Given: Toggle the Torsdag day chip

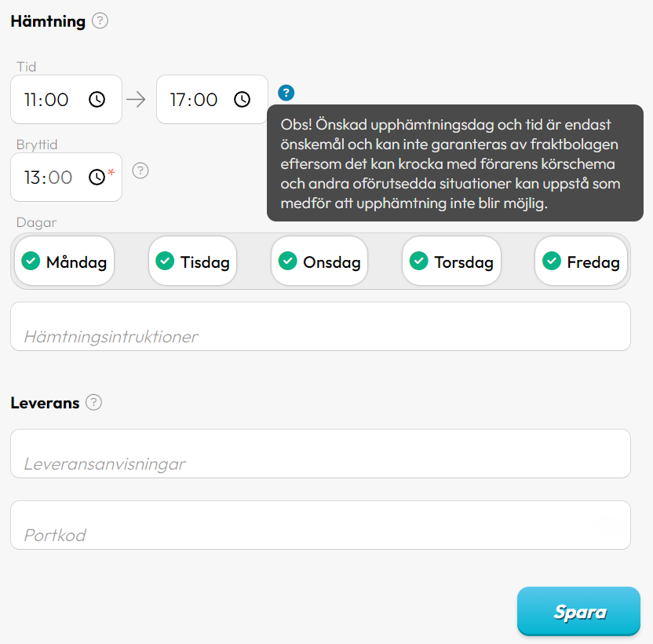Looking at the screenshot, I should 451,262.
